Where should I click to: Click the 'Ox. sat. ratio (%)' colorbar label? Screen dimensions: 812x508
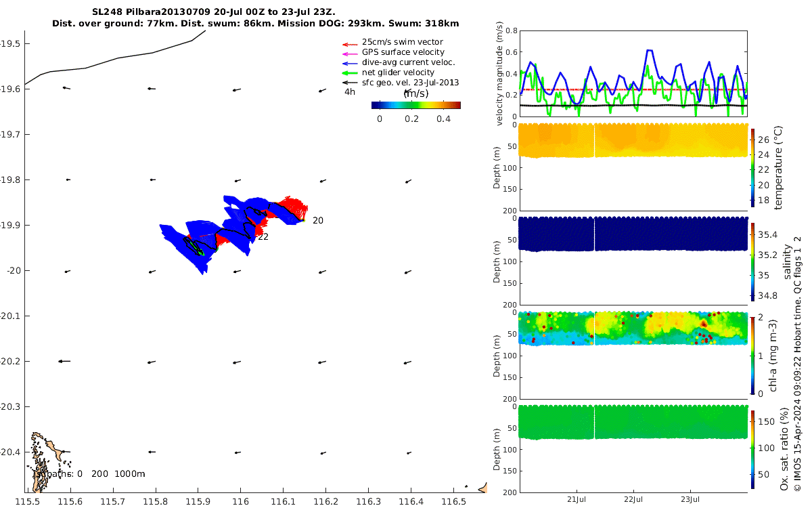tap(785, 448)
